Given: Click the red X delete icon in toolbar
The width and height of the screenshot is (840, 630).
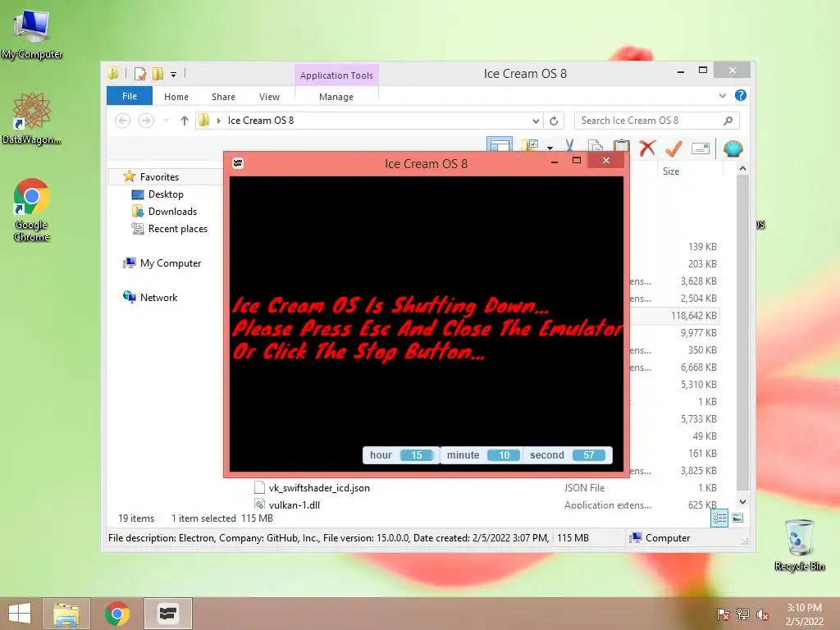Looking at the screenshot, I should point(648,148).
